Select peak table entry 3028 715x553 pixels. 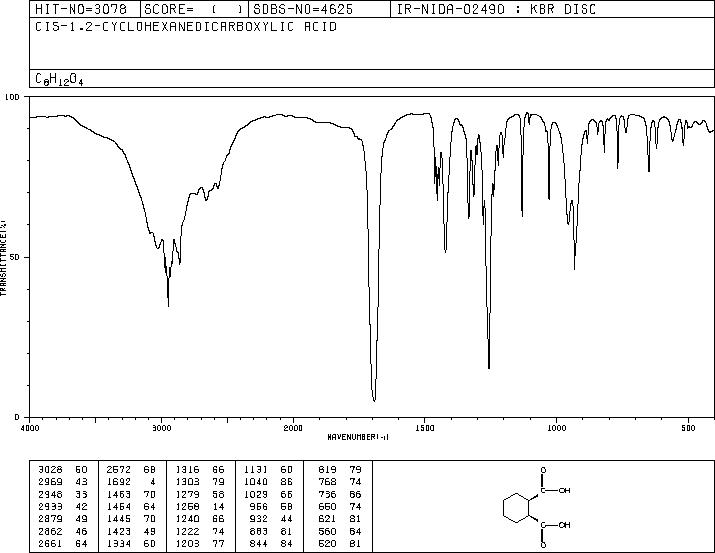(x=50, y=470)
